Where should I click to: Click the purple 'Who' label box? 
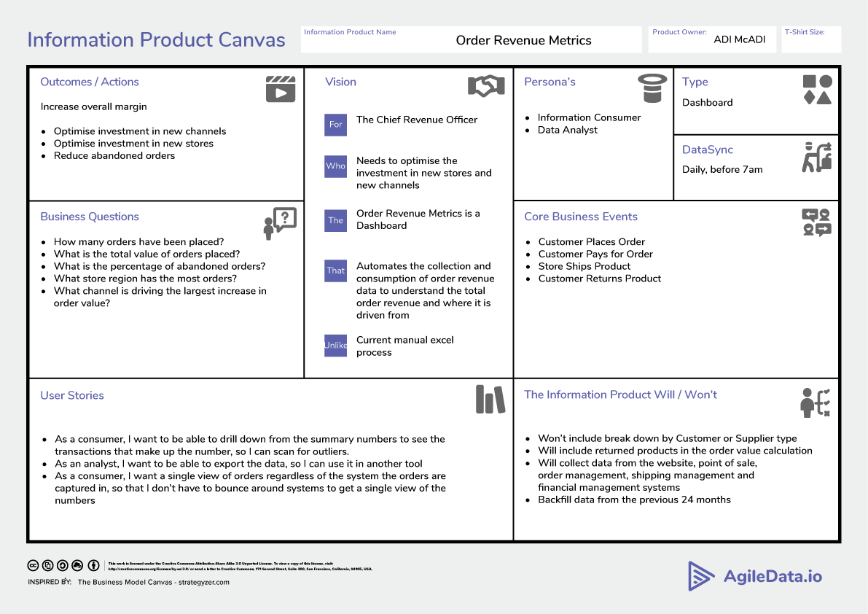click(x=335, y=166)
